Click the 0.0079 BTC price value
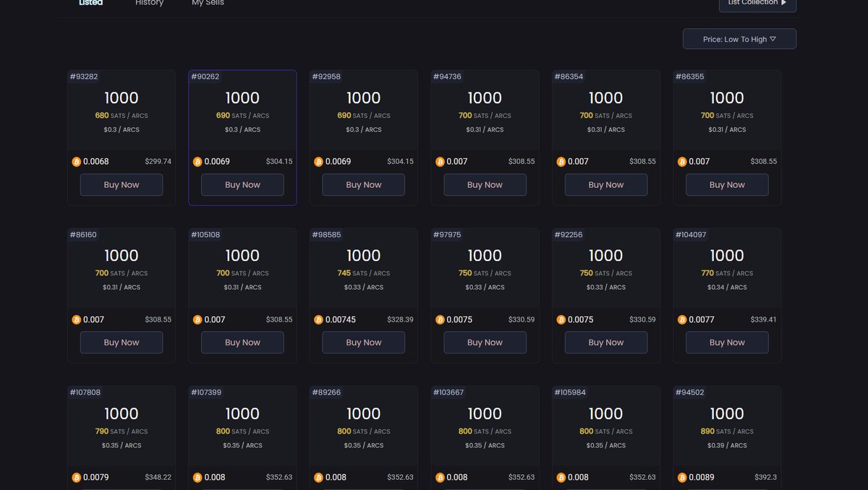This screenshot has height=490, width=868. (x=96, y=478)
